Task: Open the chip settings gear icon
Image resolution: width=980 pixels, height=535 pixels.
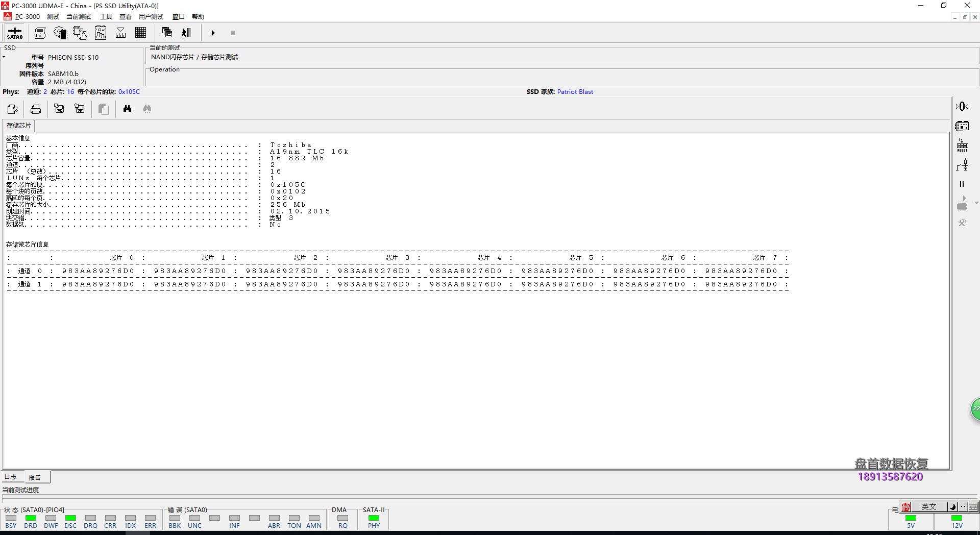Action: click(60, 33)
